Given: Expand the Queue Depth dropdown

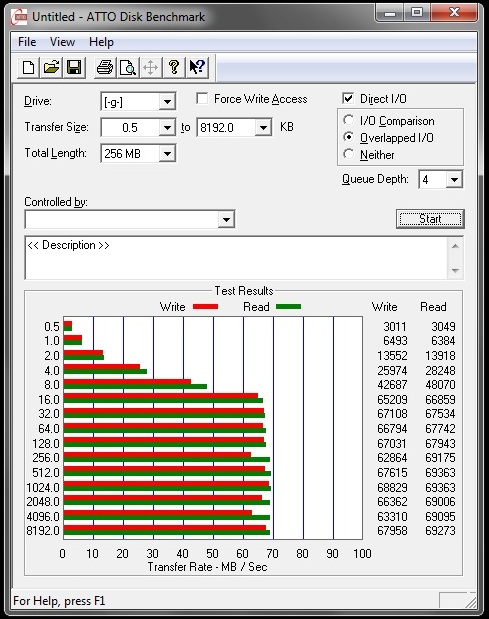Looking at the screenshot, I should (x=454, y=180).
